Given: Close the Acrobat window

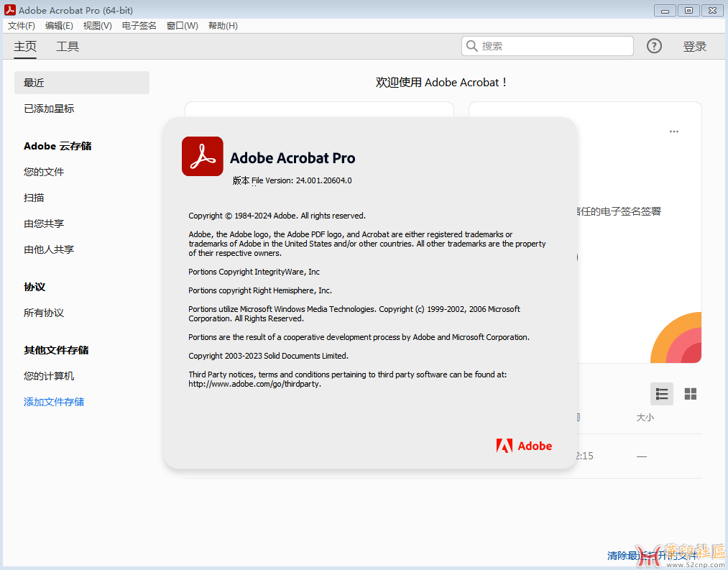Looking at the screenshot, I should tap(713, 10).
